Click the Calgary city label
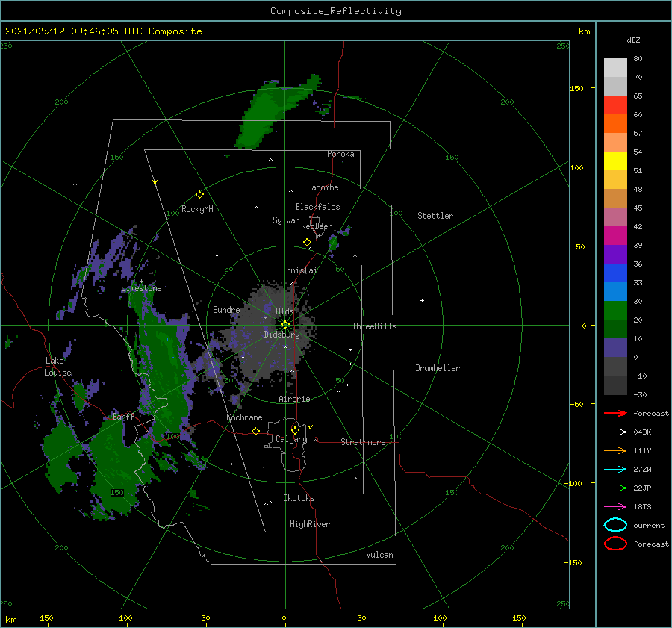This screenshot has width=672, height=628. [291, 439]
